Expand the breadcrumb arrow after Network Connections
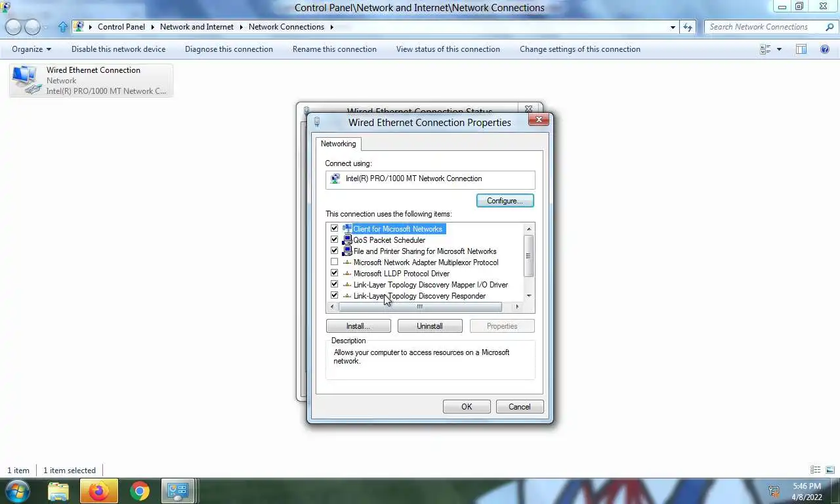This screenshot has width=840, height=504. click(331, 27)
